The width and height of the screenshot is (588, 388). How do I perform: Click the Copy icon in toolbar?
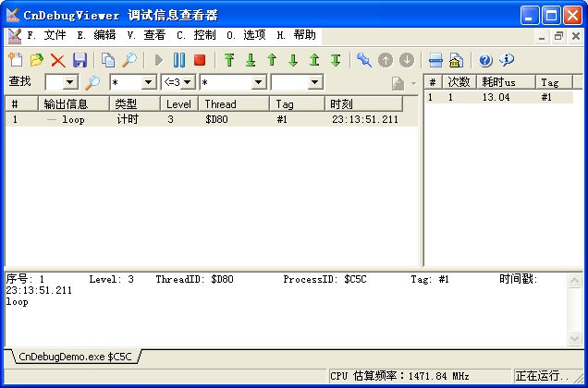coord(108,60)
